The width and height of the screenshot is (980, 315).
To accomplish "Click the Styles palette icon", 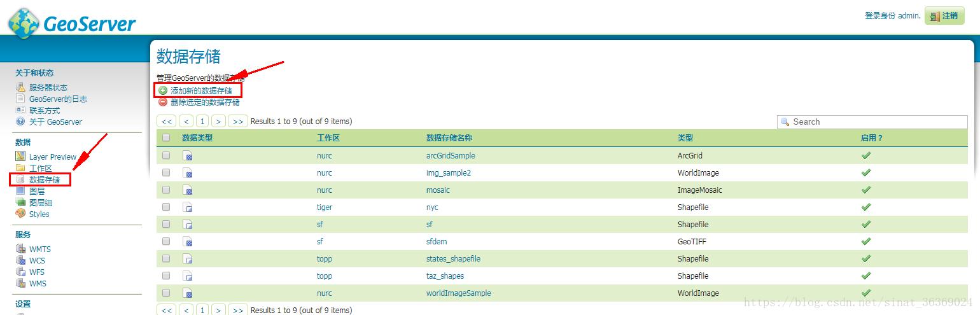I will pos(20,214).
